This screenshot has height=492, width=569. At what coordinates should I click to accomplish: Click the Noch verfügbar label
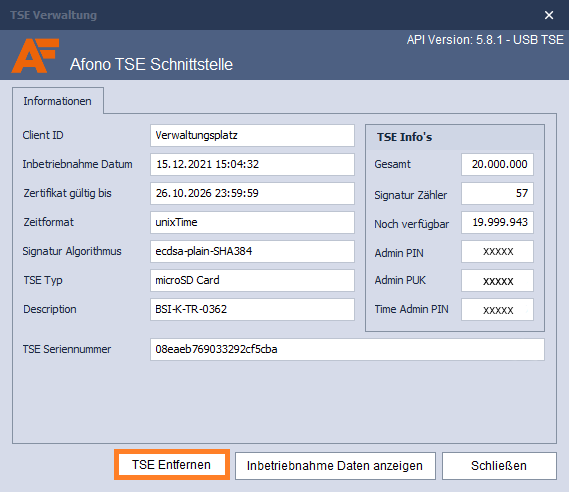[x=412, y=224]
